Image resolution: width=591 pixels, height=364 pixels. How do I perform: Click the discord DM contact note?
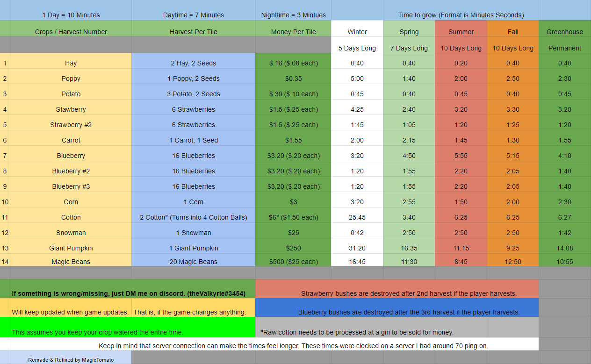coord(128,294)
